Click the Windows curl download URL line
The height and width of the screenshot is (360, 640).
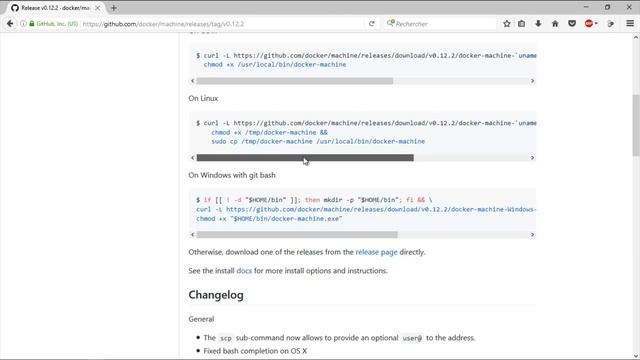(x=366, y=209)
